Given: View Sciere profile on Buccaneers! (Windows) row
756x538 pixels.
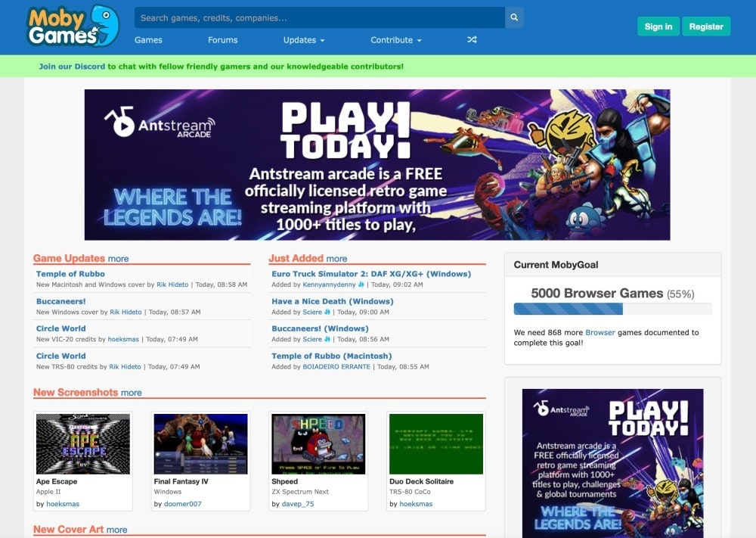Looking at the screenshot, I should (312, 339).
